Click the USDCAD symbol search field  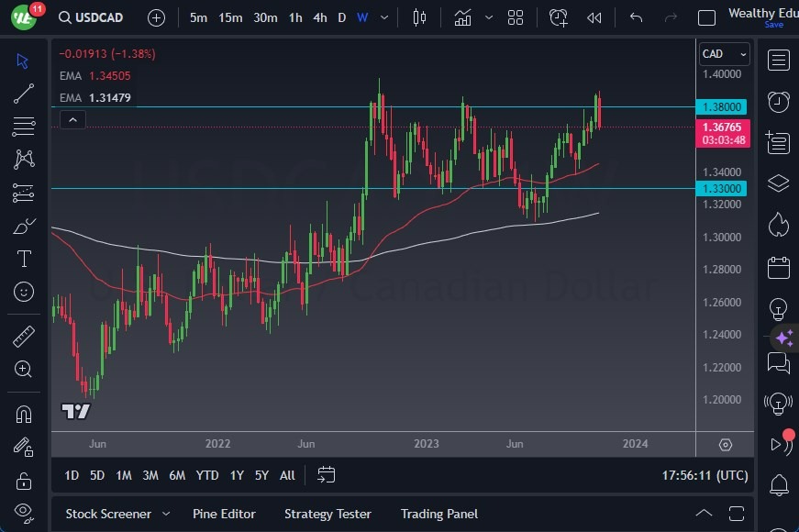[99, 17]
